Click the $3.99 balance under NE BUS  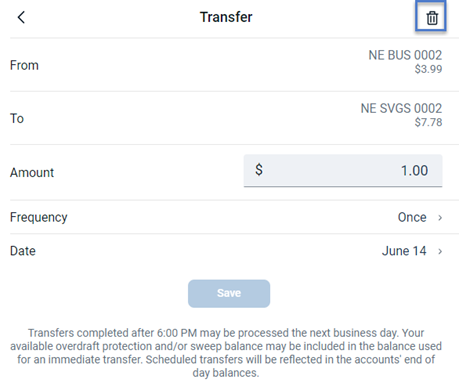click(x=428, y=69)
